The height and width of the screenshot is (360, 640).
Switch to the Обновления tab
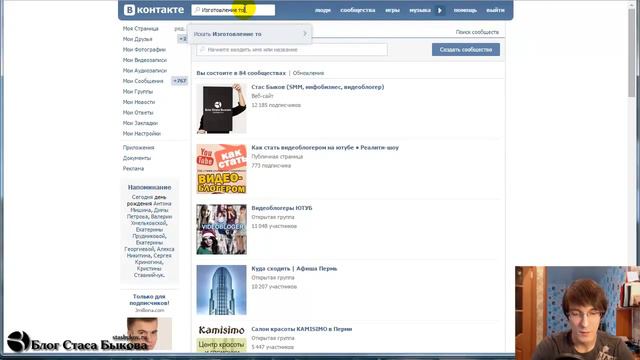point(308,73)
